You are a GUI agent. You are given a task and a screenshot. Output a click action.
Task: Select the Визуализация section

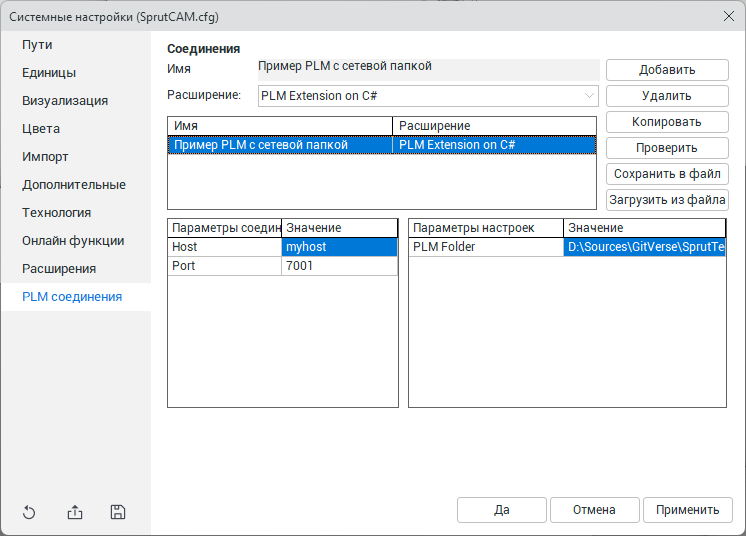point(65,101)
